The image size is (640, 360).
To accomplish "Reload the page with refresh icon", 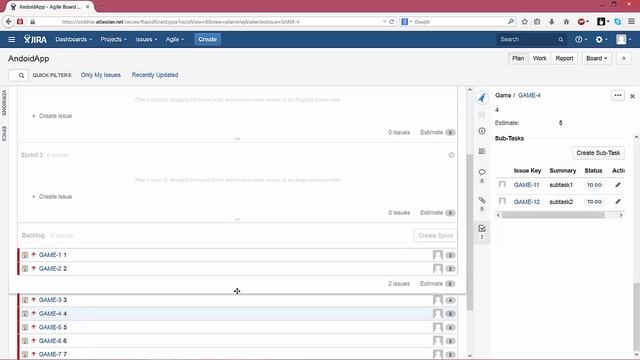I will coord(392,22).
